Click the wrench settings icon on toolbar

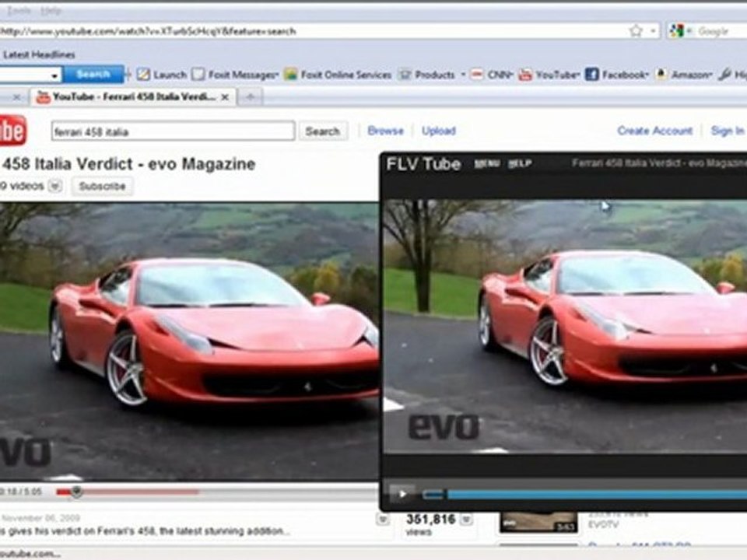tap(725, 75)
